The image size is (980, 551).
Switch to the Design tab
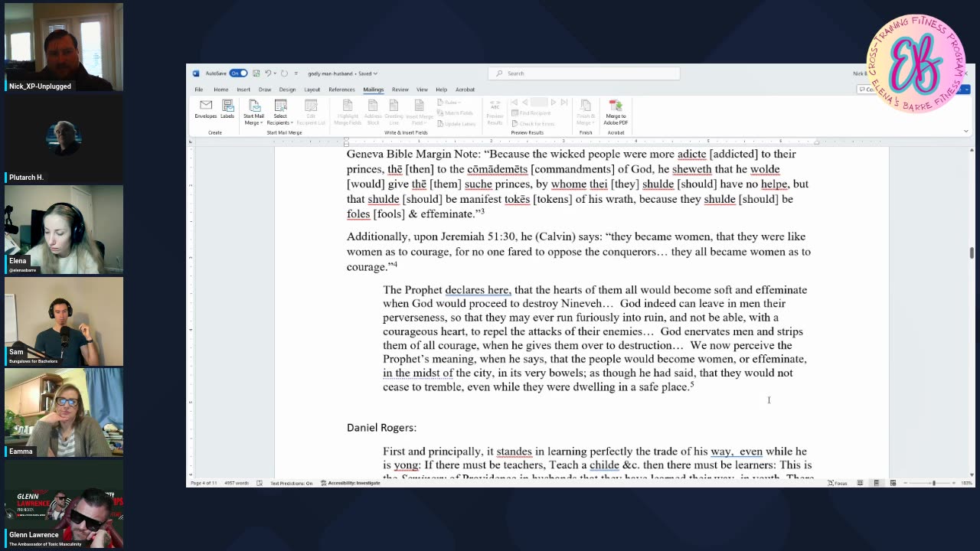tap(287, 90)
